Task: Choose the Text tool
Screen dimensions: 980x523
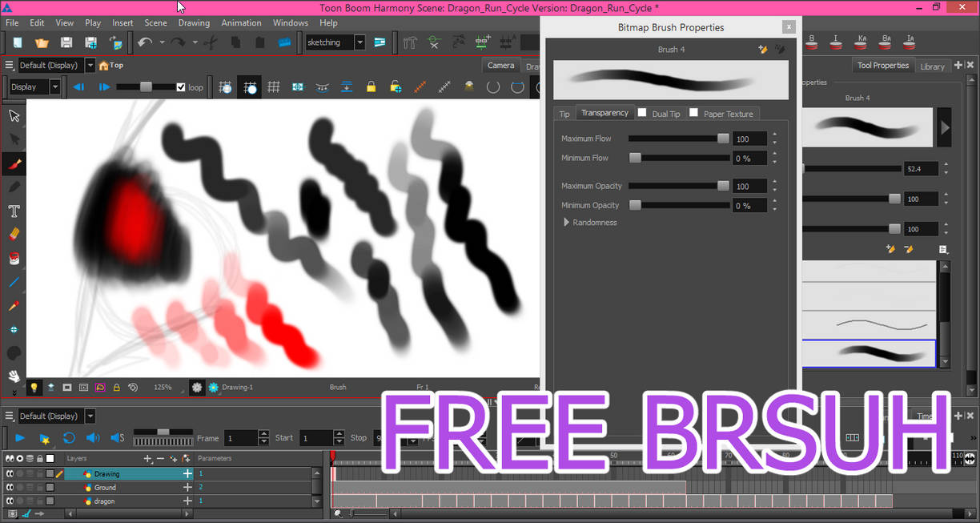Action: click(14, 211)
